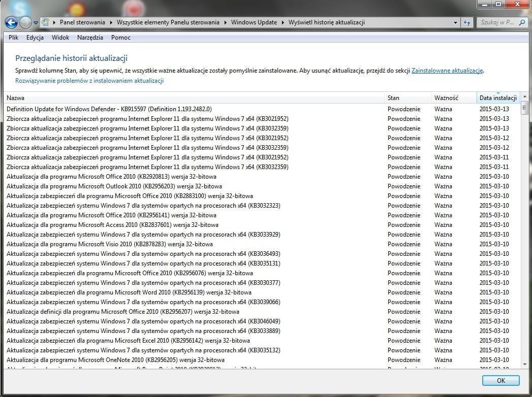Image resolution: width=532 pixels, height=397 pixels.
Task: Select Definition Update for Windows Defender KB915597 row
Action: pyautogui.click(x=261, y=109)
